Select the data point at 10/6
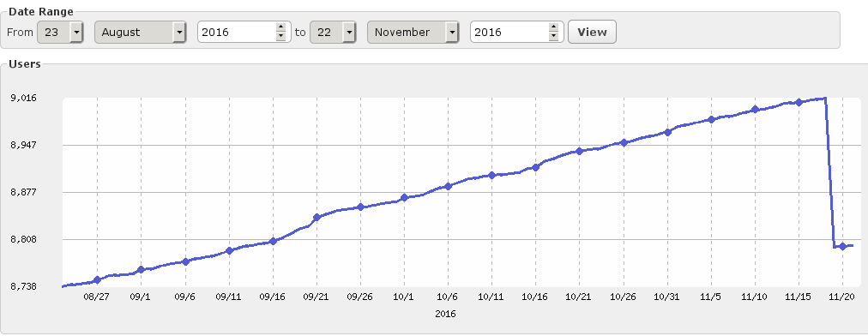The width and height of the screenshot is (868, 336). coord(448,187)
